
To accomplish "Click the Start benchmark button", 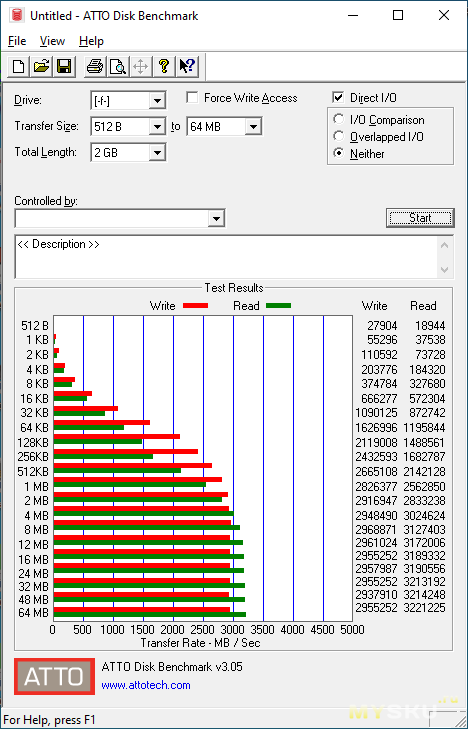I will [x=420, y=218].
